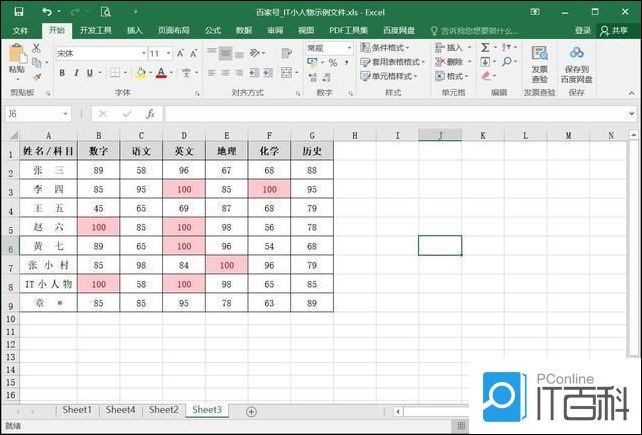Click the formula bar input

coord(395,113)
